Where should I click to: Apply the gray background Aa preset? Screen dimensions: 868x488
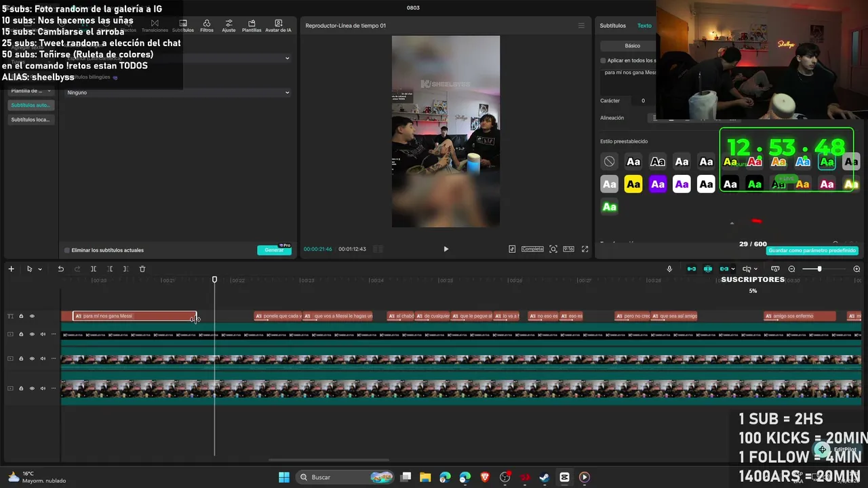pyautogui.click(x=610, y=184)
